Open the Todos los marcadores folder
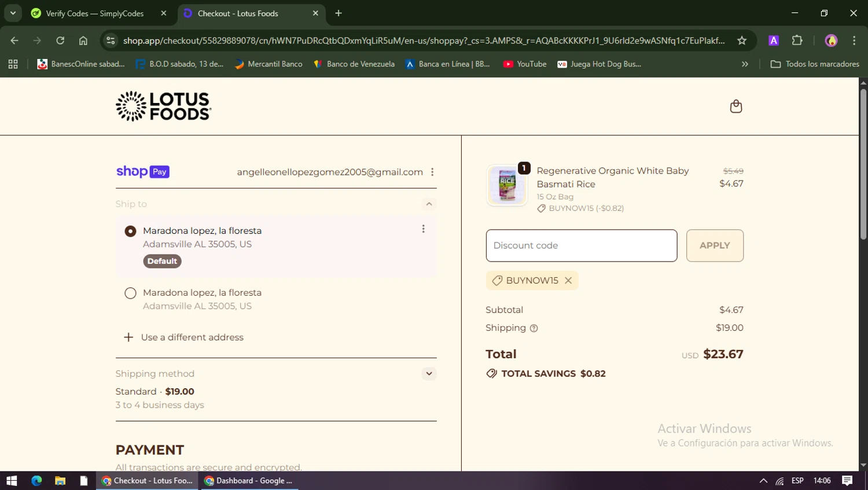 (815, 64)
